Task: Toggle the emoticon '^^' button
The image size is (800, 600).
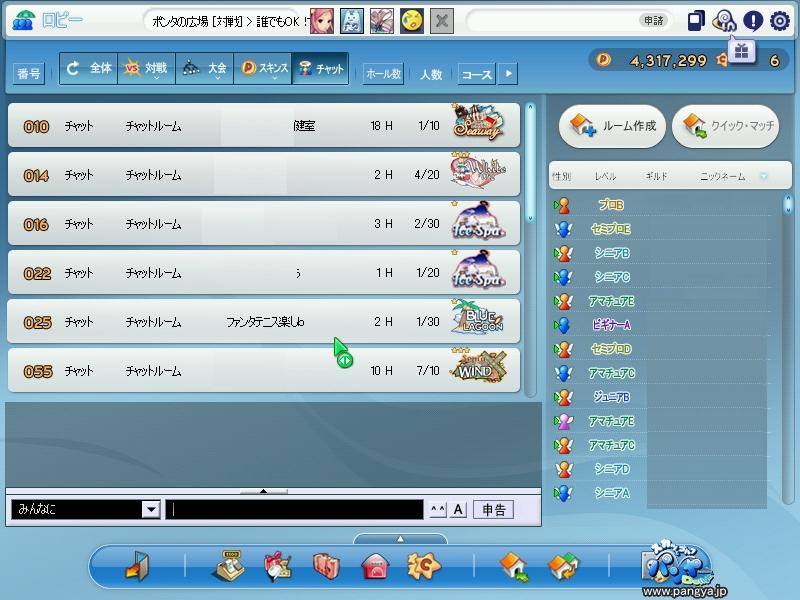Action: (x=437, y=510)
